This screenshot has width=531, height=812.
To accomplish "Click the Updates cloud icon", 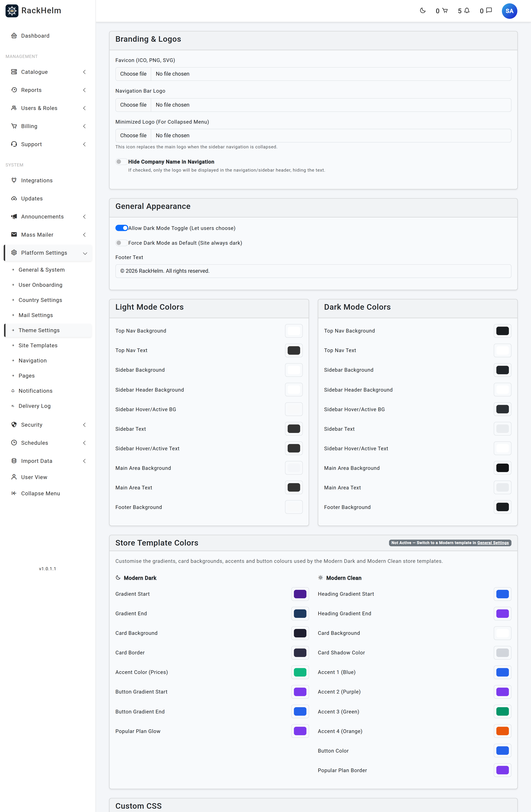I will [14, 199].
